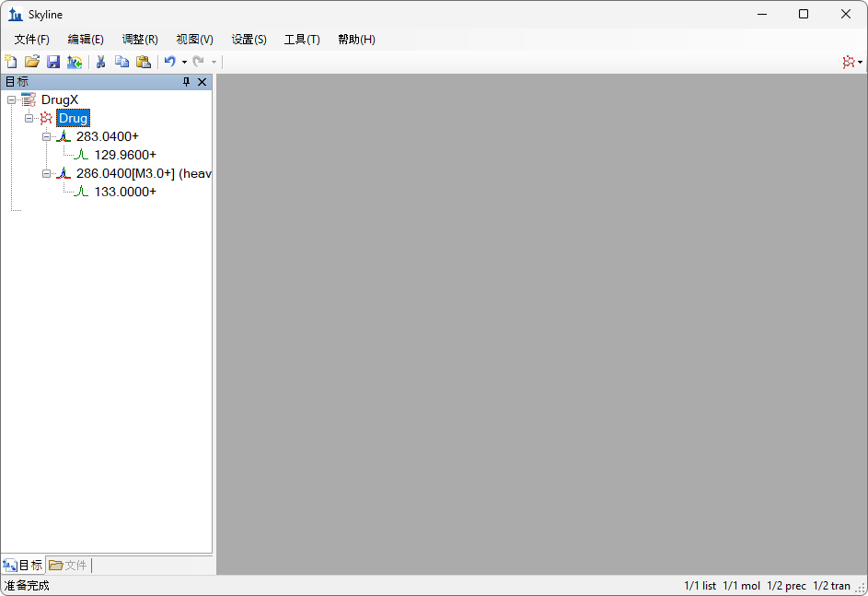Open the 设置(S) menu
The image size is (868, 596).
point(249,40)
